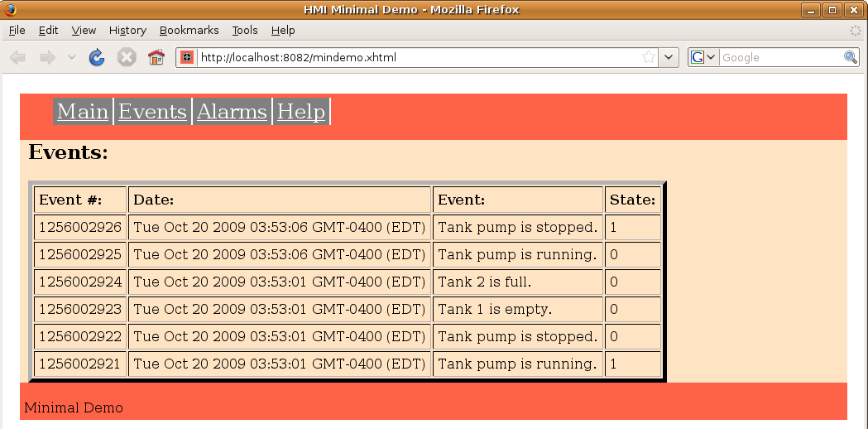Reload the current page
Viewport: 868px width, 429px height.
tap(97, 57)
